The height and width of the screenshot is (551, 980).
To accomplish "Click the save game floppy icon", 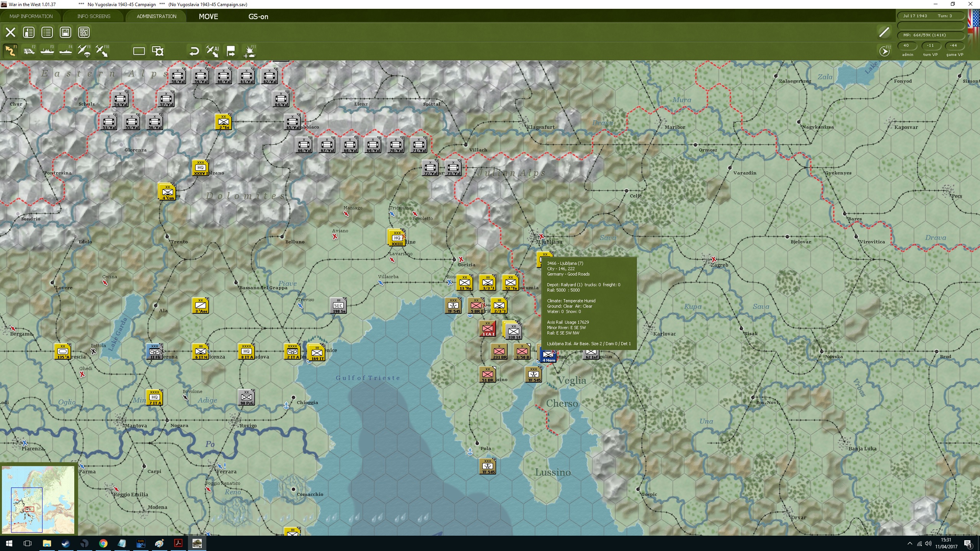I will point(65,32).
